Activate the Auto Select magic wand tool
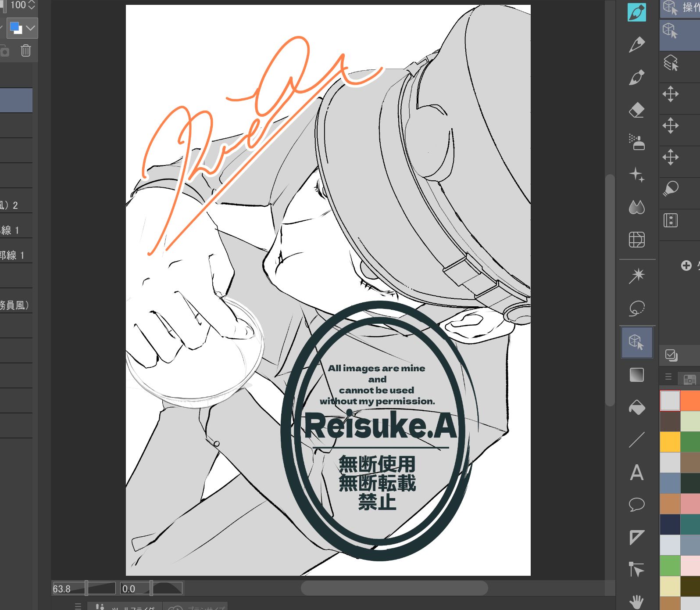Image resolution: width=700 pixels, height=610 pixels. (636, 276)
